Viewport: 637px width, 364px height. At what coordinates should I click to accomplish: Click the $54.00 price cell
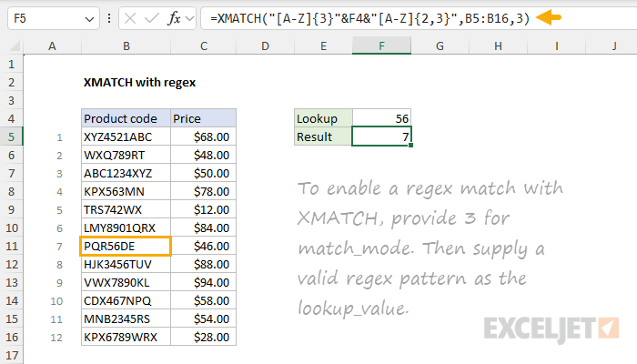click(203, 318)
